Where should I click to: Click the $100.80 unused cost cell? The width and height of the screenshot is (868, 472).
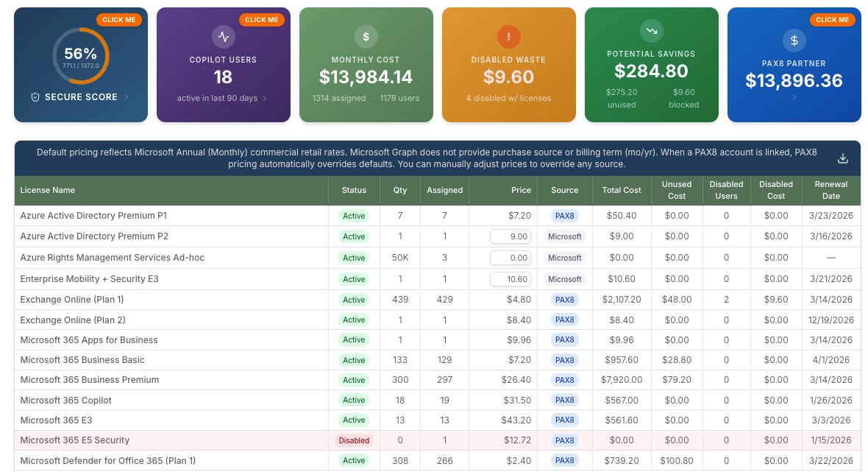(677, 461)
